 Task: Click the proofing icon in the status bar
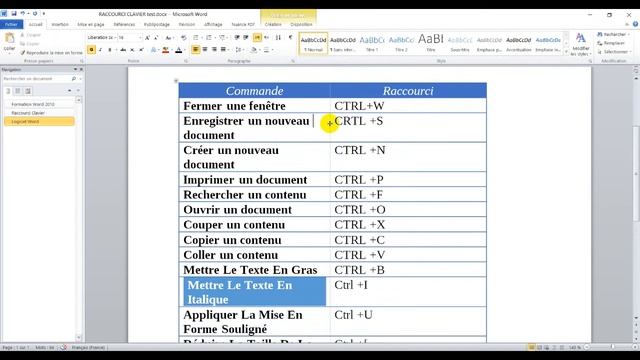click(x=63, y=347)
